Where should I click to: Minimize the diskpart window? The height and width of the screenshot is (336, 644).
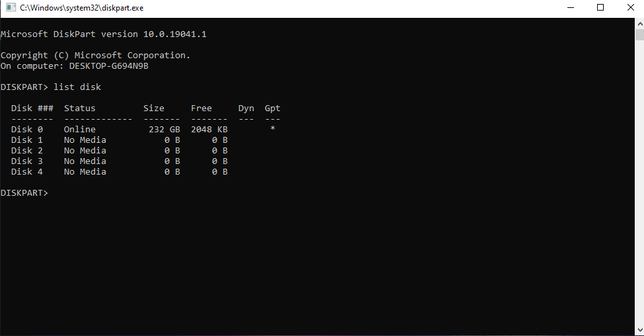[x=569, y=8]
